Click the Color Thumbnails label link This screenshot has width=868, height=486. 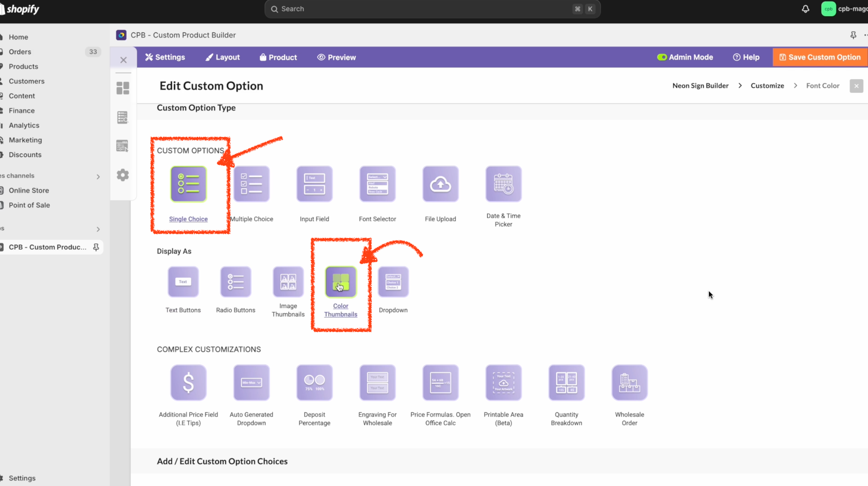[x=341, y=310]
